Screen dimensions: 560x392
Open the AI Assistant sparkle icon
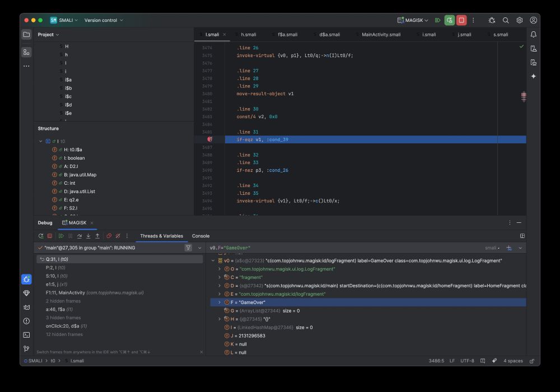coord(533,76)
